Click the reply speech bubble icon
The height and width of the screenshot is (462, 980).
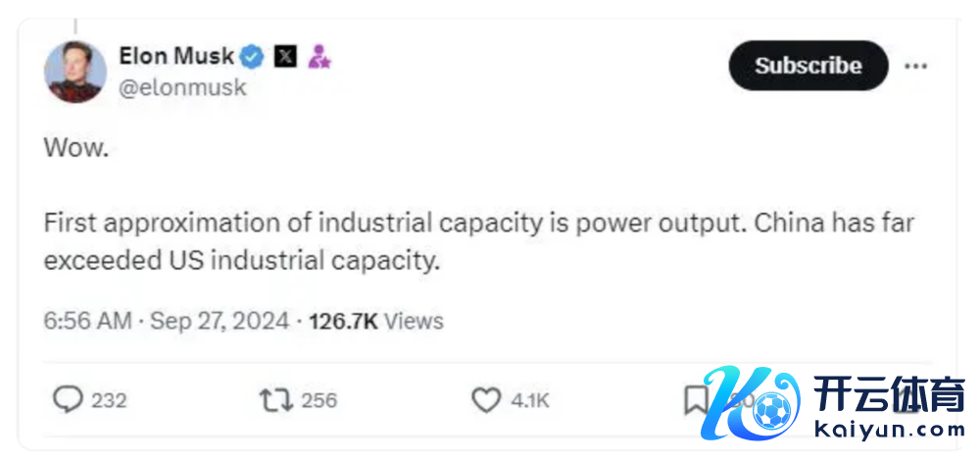point(67,400)
